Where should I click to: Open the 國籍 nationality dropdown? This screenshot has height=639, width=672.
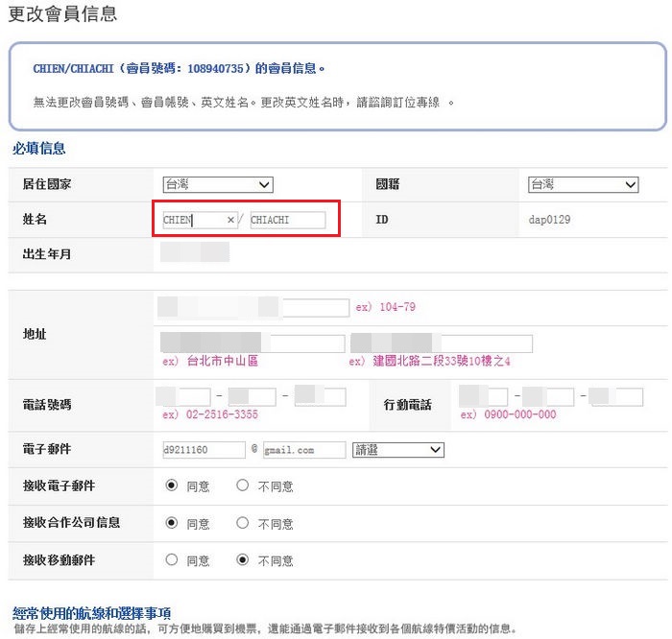(583, 185)
